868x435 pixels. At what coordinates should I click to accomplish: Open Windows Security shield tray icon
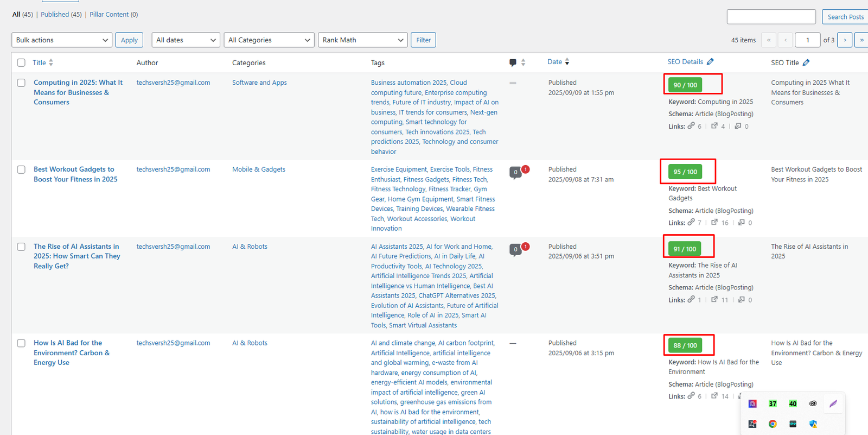click(813, 424)
